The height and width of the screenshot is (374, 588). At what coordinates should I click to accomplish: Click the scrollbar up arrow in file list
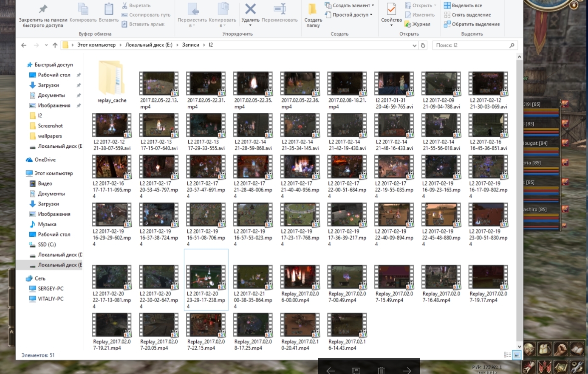pos(519,57)
